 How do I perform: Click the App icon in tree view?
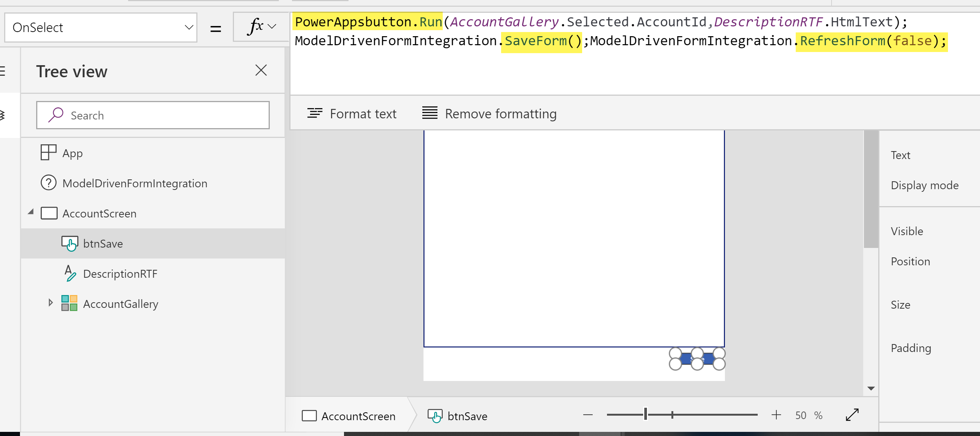tap(48, 153)
